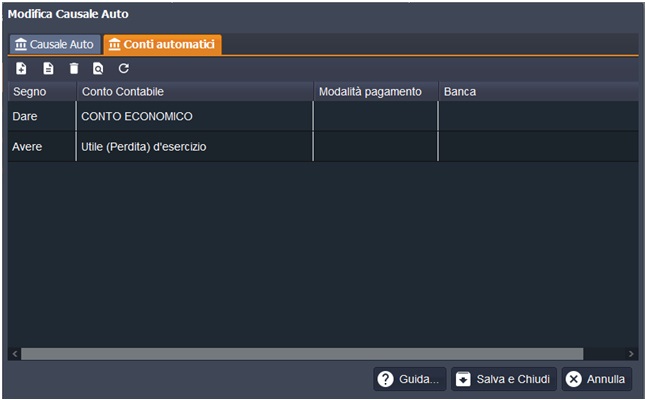
Task: Select the Conti automatici tab
Action: [x=163, y=45]
